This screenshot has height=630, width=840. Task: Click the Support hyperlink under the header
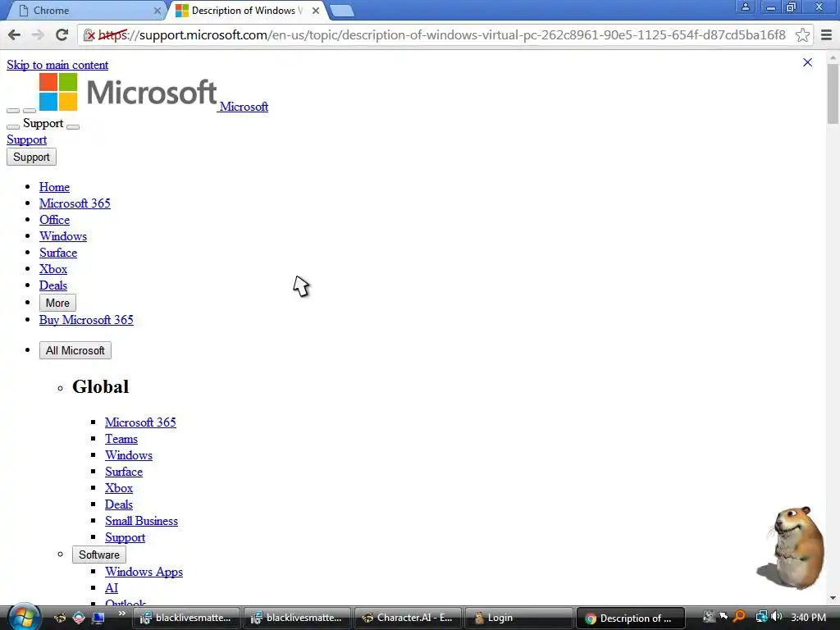pos(27,139)
